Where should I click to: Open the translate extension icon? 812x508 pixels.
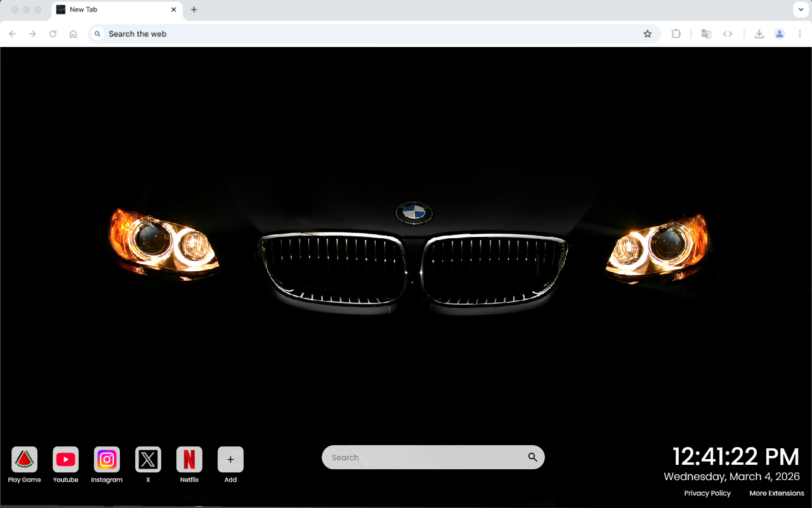[x=706, y=34]
